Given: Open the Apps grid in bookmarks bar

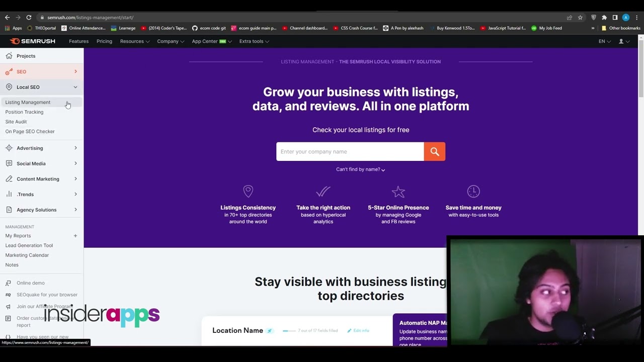Looking at the screenshot, I should coord(14,28).
